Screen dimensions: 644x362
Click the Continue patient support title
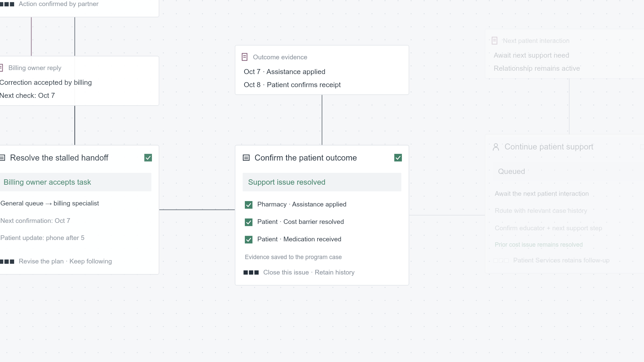tap(549, 147)
